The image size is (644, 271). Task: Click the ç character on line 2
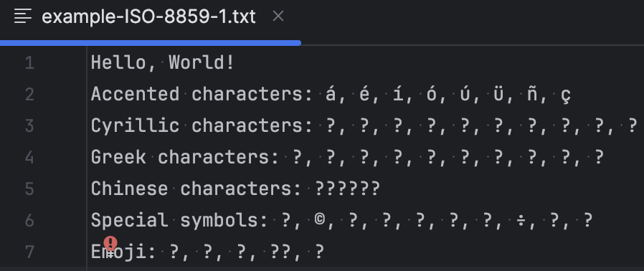[x=566, y=95]
